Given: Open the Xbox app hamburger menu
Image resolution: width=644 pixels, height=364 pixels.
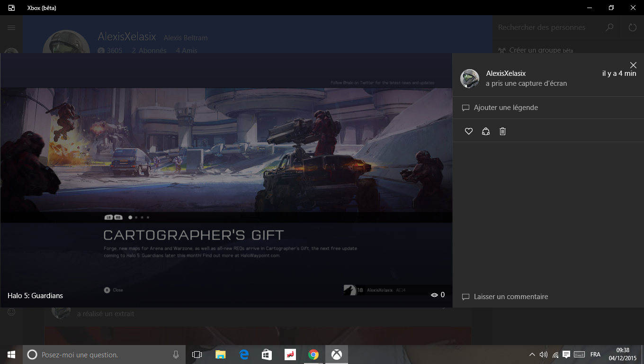Looking at the screenshot, I should tap(11, 27).
